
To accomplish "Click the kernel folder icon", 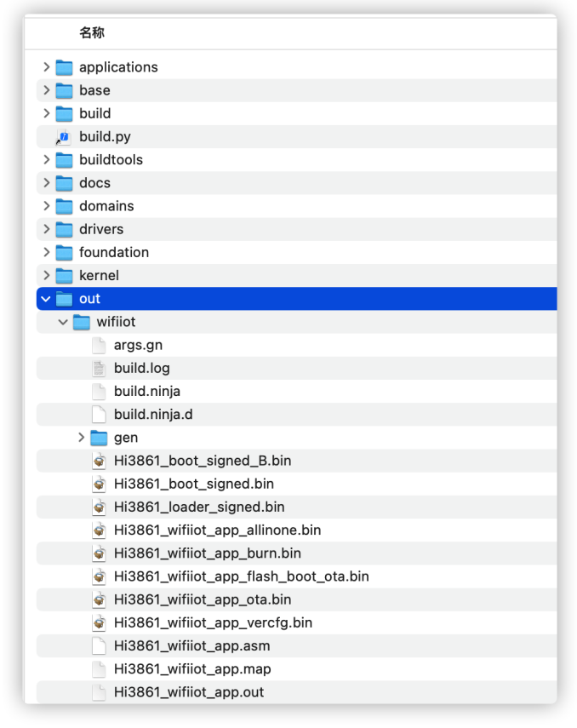I will tap(64, 276).
